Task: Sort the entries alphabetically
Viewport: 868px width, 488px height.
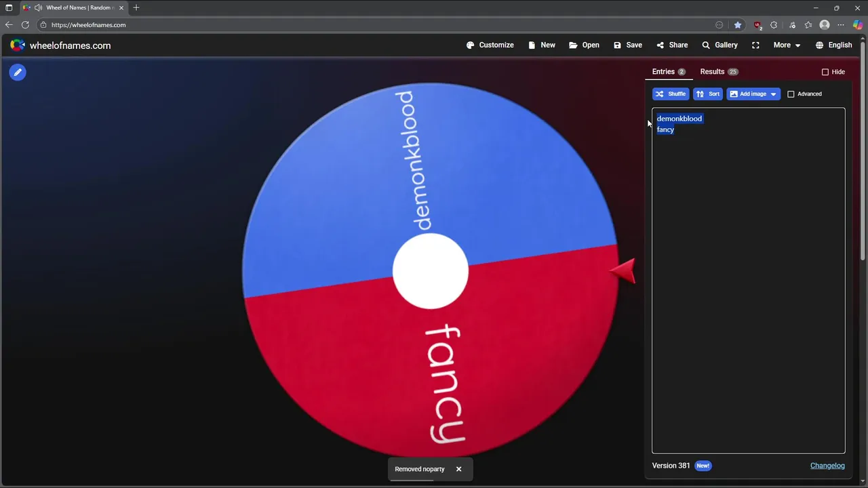Action: click(x=708, y=94)
